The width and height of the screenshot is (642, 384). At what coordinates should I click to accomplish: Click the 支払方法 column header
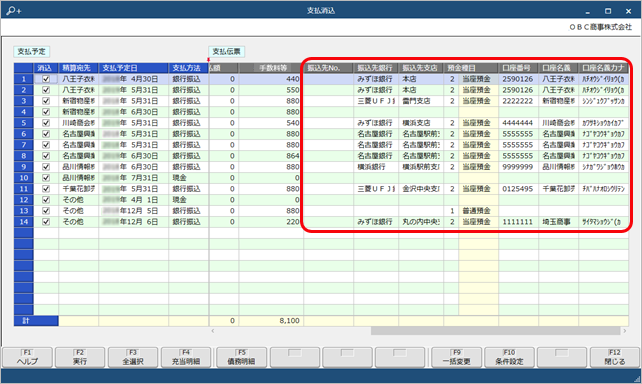[188, 68]
